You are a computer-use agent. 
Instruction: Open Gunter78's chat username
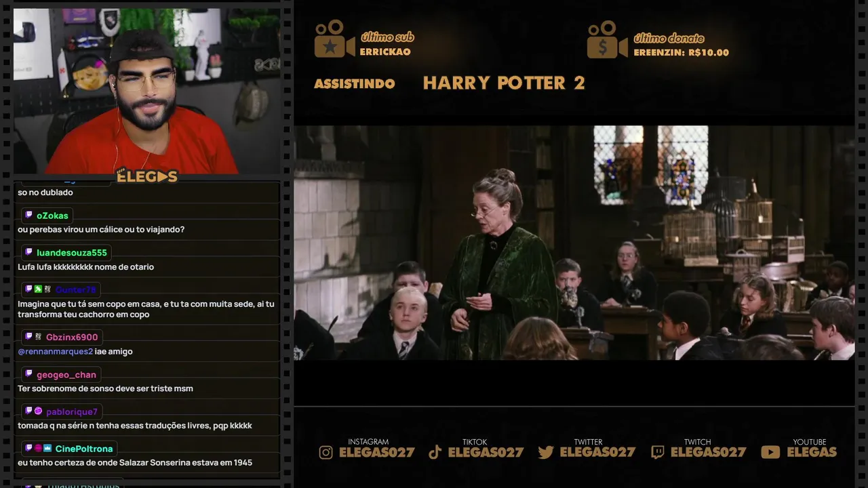[76, 289]
